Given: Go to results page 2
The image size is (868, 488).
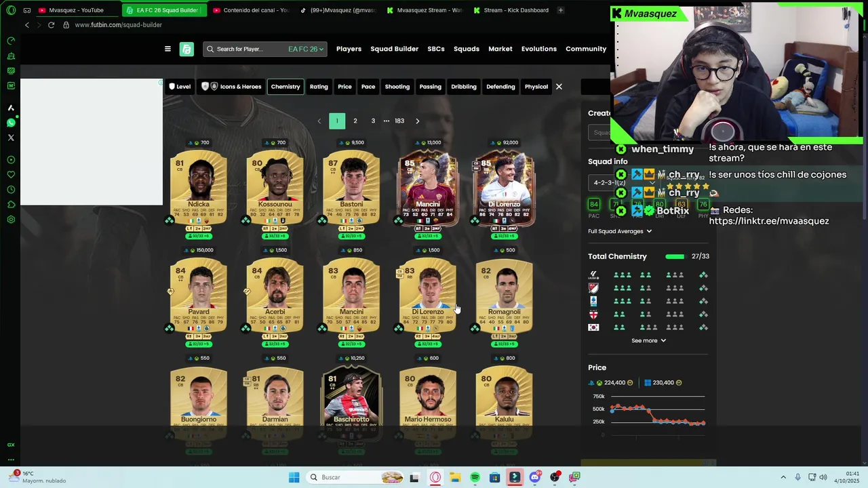Looking at the screenshot, I should click(x=355, y=121).
